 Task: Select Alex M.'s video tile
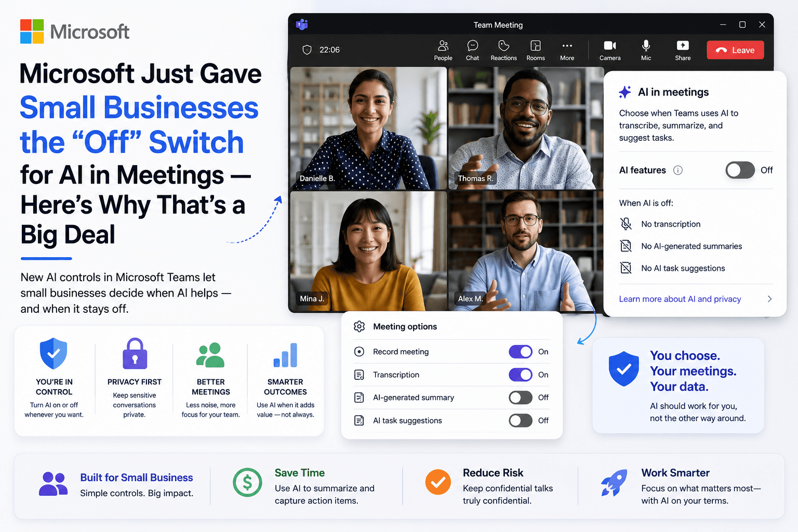point(526,251)
